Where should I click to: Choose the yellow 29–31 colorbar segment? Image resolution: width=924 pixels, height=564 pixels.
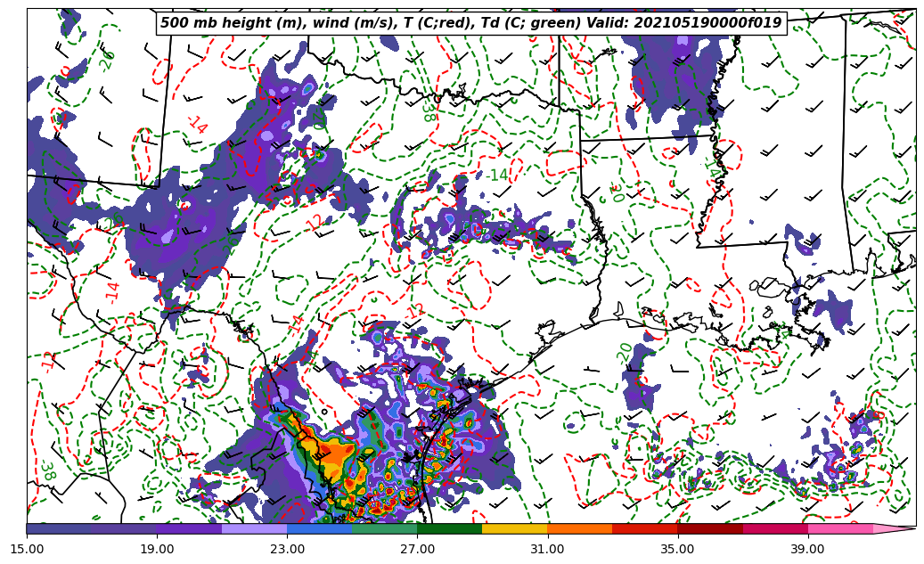pos(515,528)
